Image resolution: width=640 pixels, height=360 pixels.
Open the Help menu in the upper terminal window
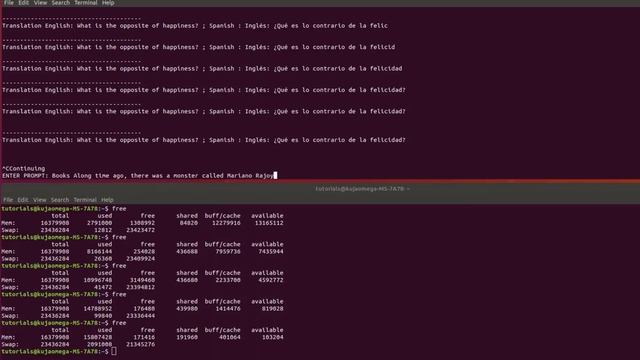click(x=108, y=3)
